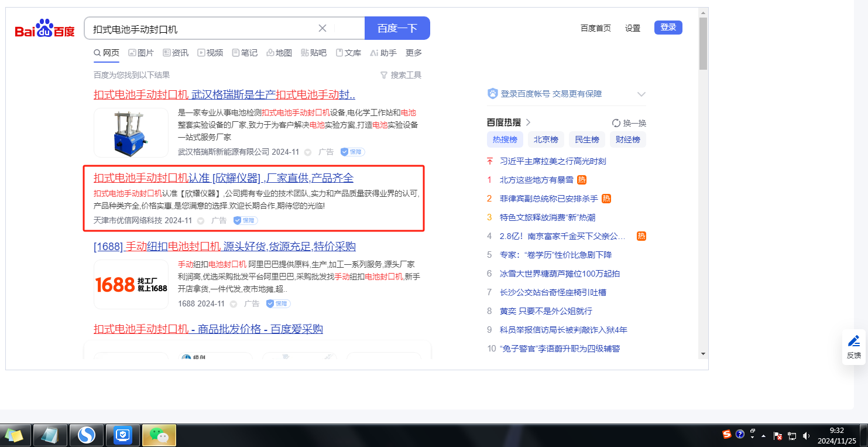Click the Sogou input method tray icon
Screen dimensions: 868x447
point(727,434)
